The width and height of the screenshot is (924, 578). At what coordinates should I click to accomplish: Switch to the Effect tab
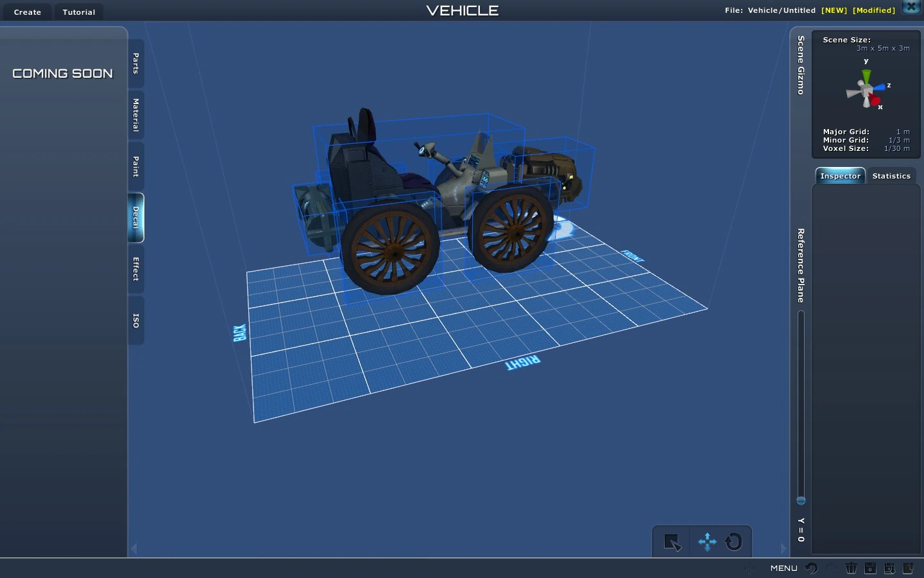click(x=136, y=269)
